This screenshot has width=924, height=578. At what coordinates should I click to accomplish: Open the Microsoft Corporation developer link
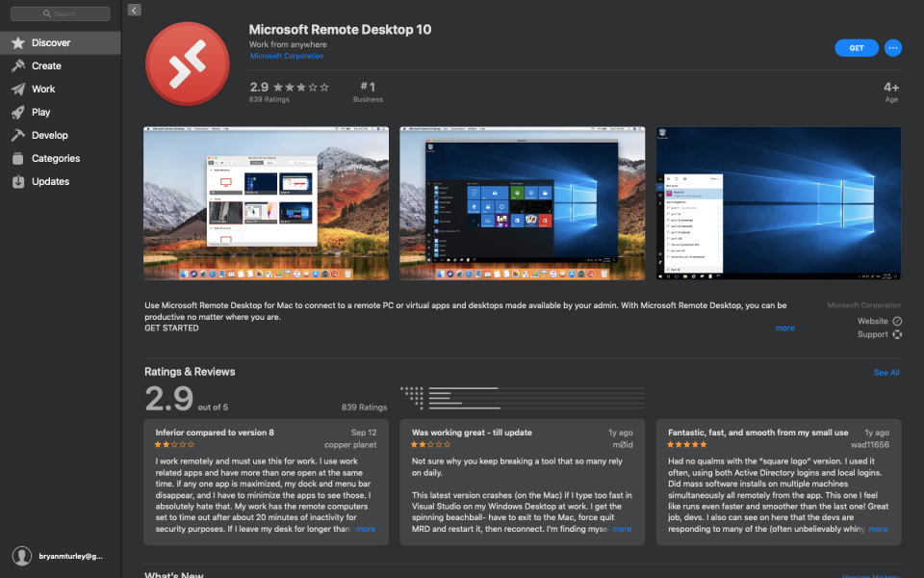287,56
